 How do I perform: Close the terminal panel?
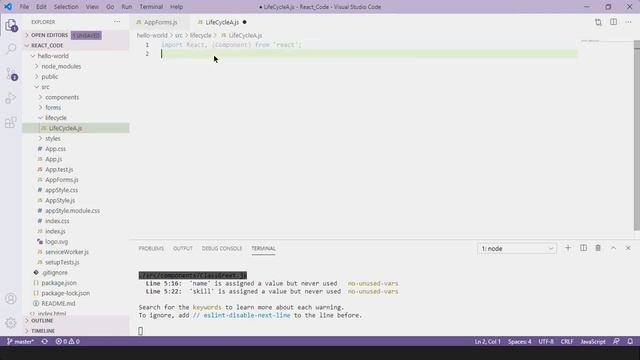628,248
